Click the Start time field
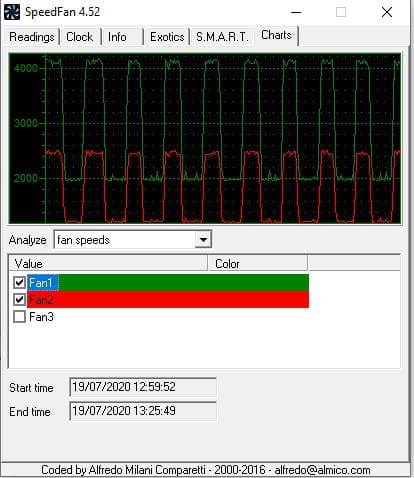 click(143, 387)
